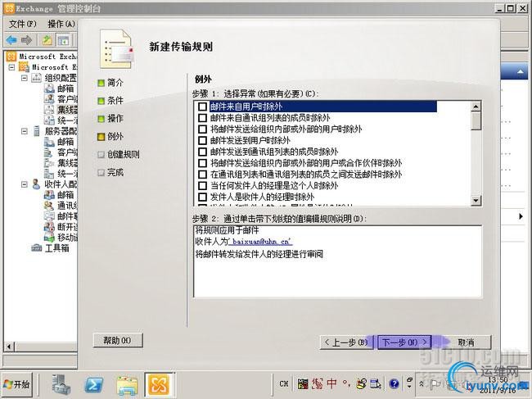
Task: Collapse the 收件人配置 node
Action: (25, 184)
